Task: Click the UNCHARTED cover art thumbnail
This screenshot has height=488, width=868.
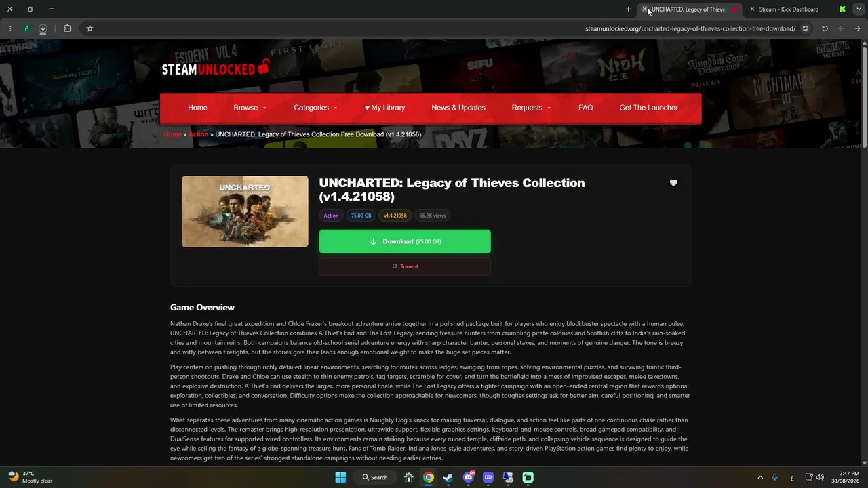Action: [x=245, y=211]
